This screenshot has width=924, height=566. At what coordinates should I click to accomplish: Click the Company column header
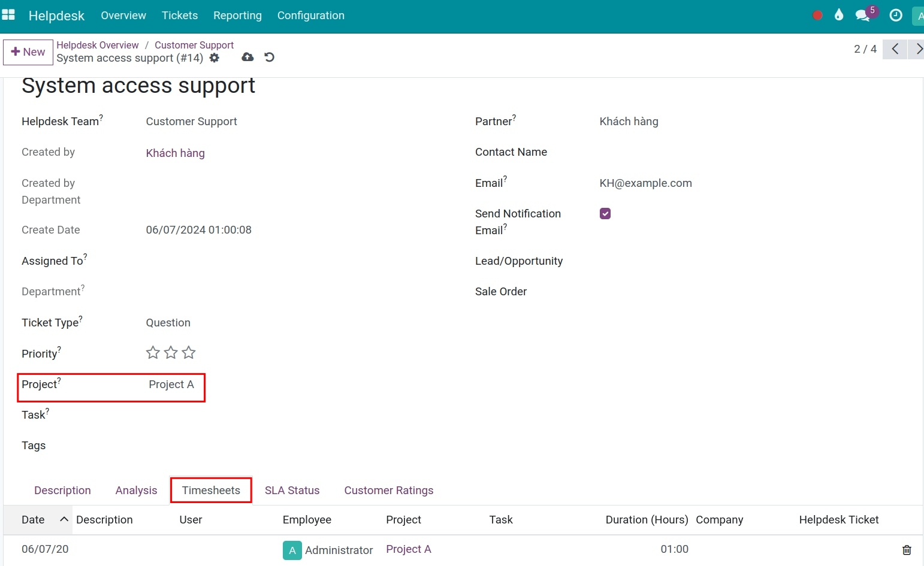(x=720, y=520)
